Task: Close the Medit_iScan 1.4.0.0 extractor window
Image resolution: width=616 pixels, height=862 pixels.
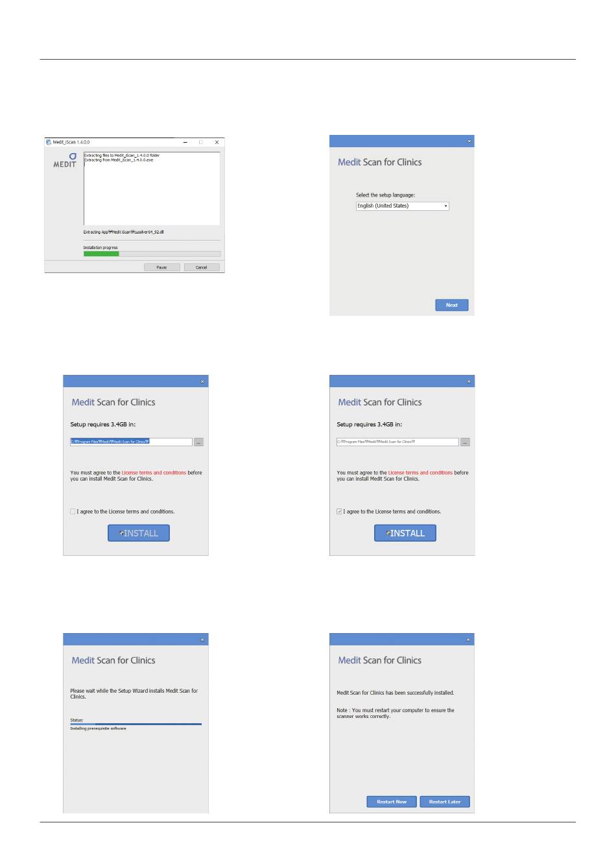Action: click(x=217, y=142)
